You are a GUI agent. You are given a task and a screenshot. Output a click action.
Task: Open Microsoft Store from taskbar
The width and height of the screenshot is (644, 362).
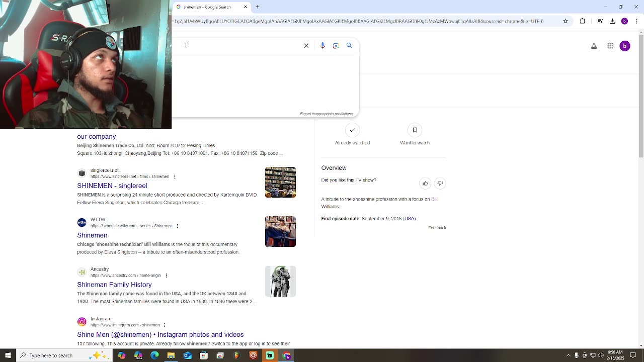204,355
